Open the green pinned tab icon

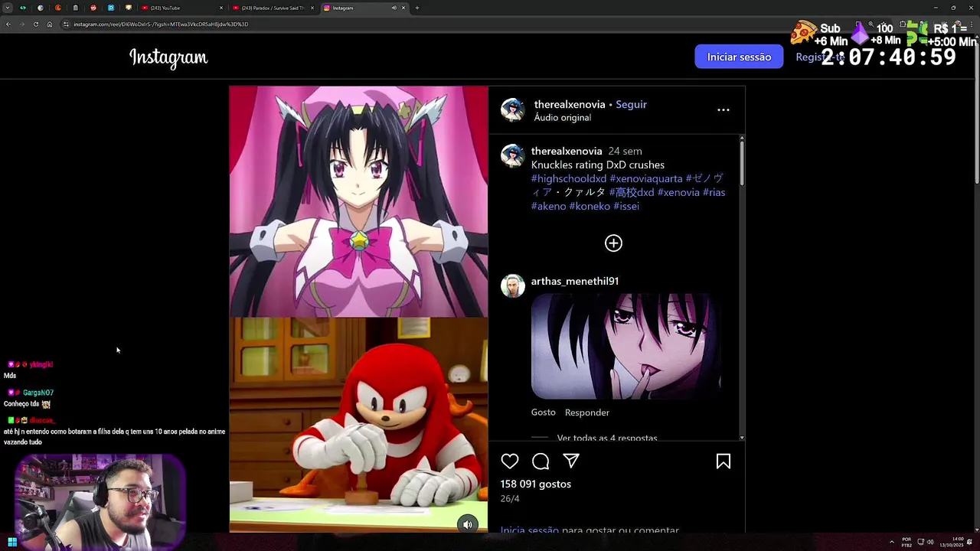(22, 8)
